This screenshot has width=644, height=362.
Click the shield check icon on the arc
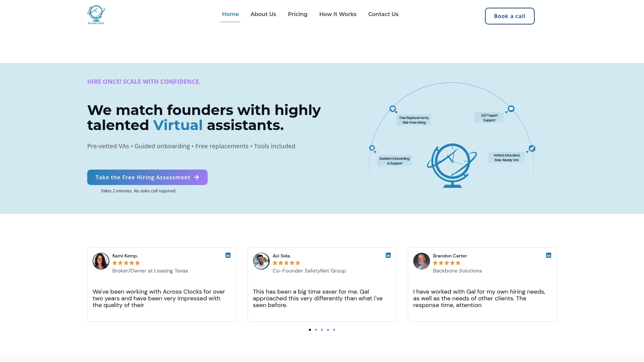pos(393,109)
